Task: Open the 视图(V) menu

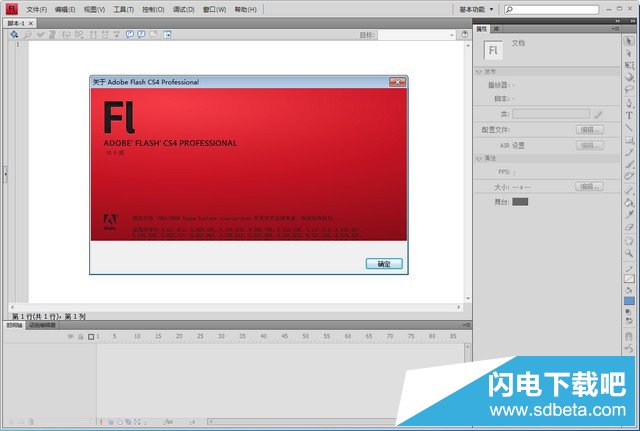Action: 94,9
